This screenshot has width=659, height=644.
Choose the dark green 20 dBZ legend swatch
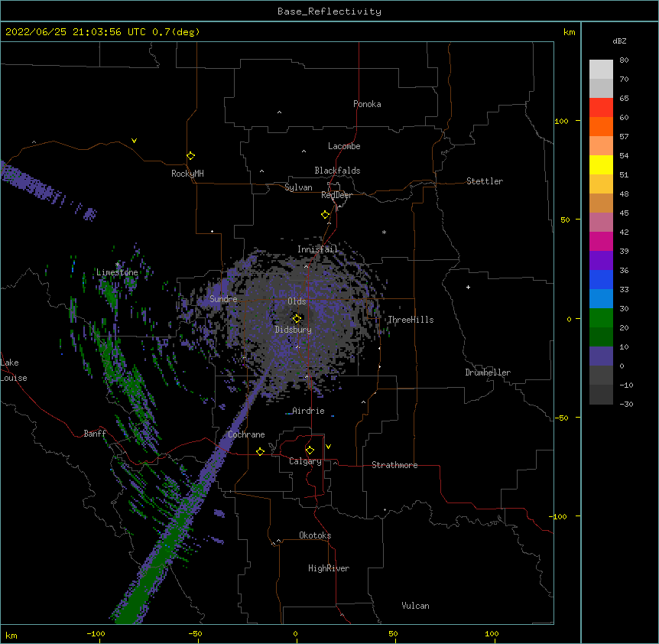coord(601,337)
